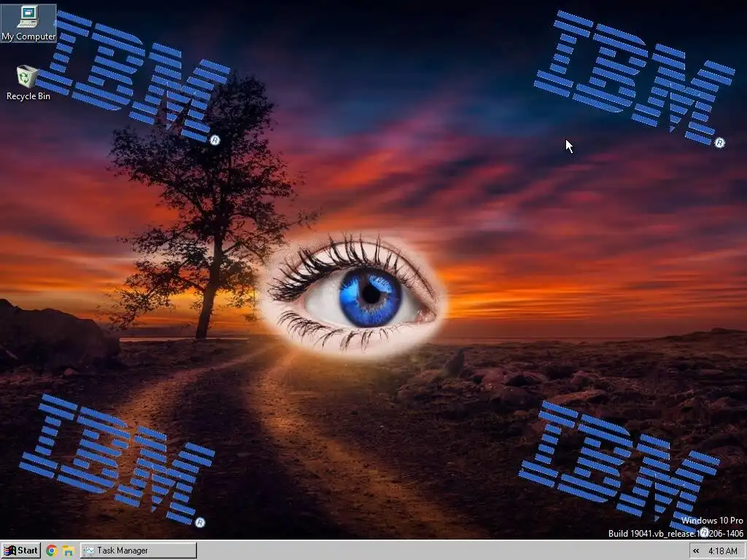747x560 pixels.
Task: Switch to Task Manager taskbar button
Action: 138,551
